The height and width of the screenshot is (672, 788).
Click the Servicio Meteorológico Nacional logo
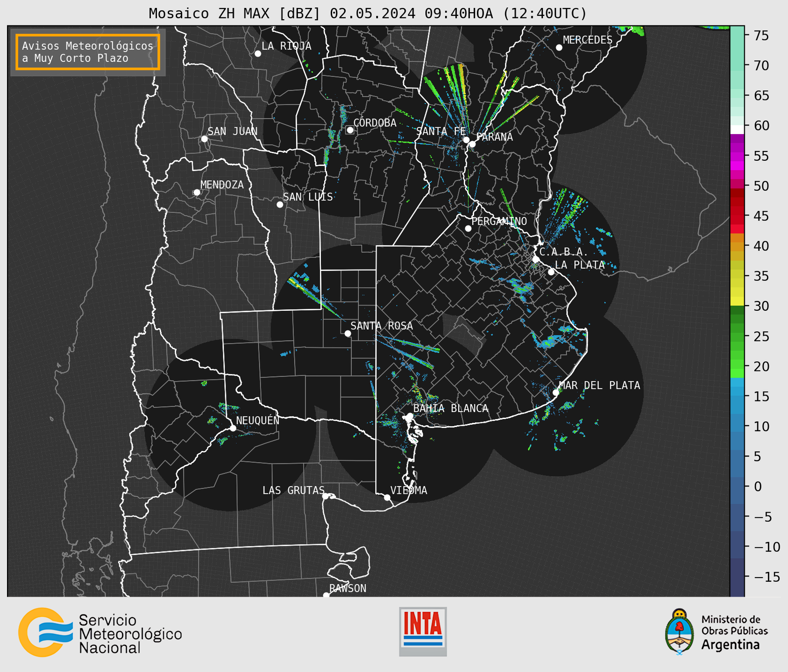pyautogui.click(x=100, y=632)
